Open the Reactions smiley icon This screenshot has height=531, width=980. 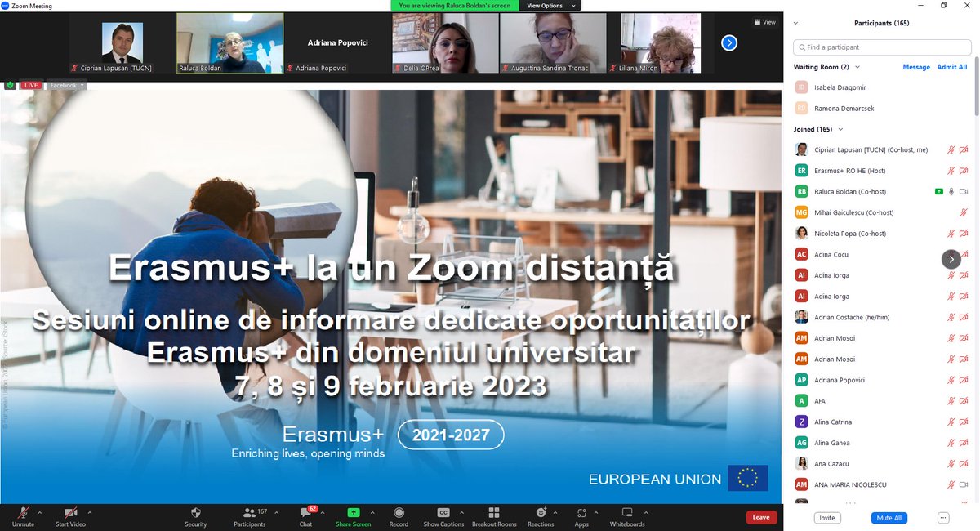(540, 512)
